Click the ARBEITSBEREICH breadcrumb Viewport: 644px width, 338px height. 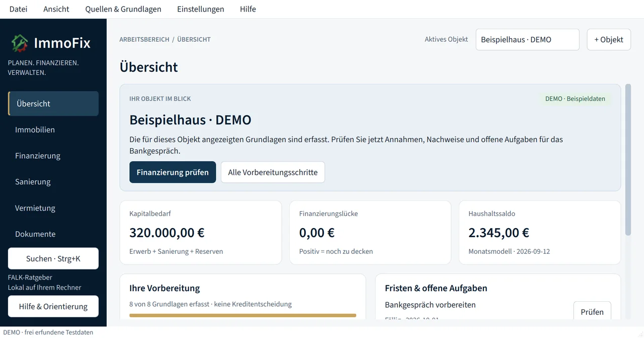coord(144,39)
